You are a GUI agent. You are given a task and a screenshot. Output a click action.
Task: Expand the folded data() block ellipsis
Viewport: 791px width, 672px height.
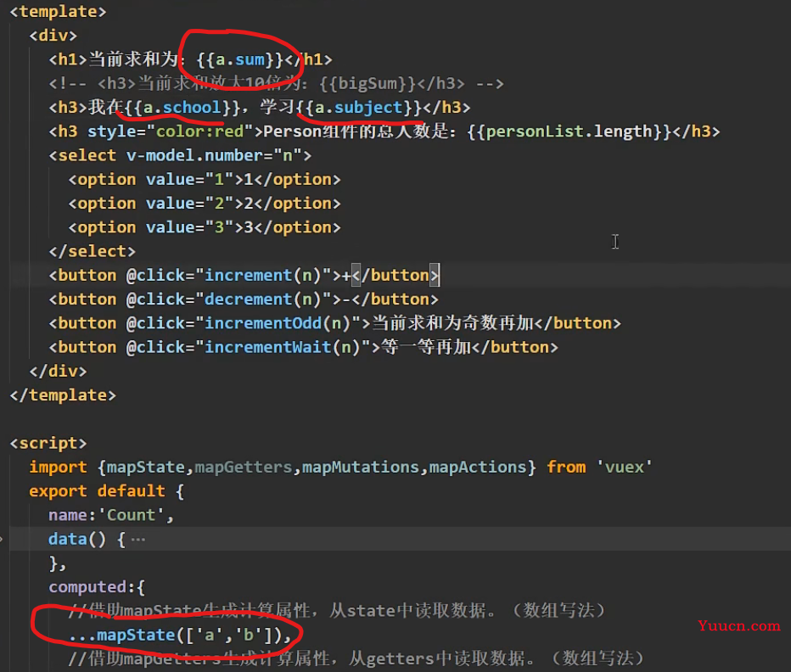pos(137,540)
